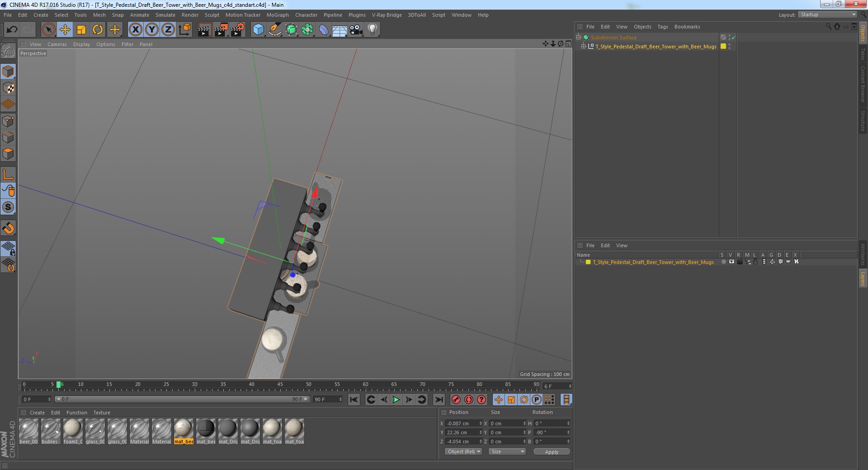Click the Coordinate System icon
This screenshot has height=470, width=868.
184,30
